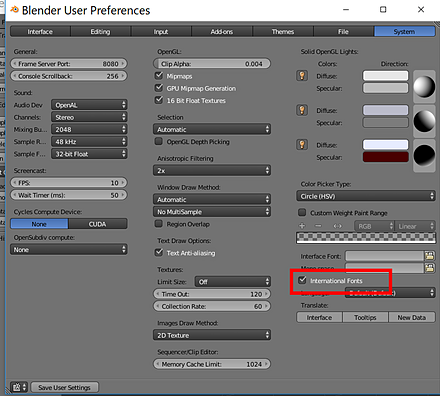The width and height of the screenshot is (440, 396).
Task: Click Save User Settings button
Action: (x=65, y=387)
